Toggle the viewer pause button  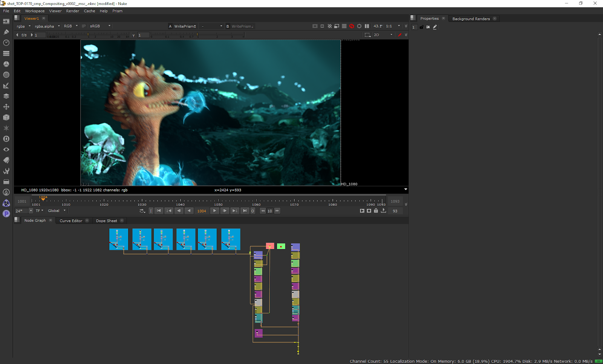click(367, 26)
